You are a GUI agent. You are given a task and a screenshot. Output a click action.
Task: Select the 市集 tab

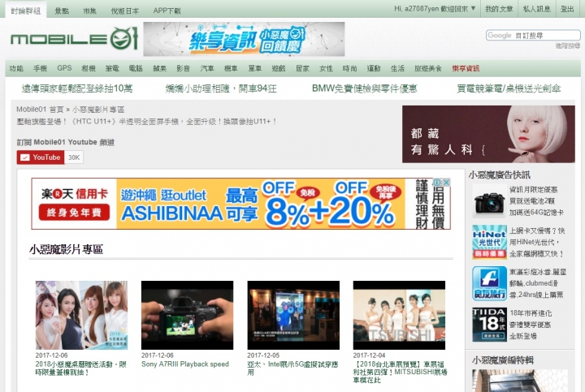89,11
